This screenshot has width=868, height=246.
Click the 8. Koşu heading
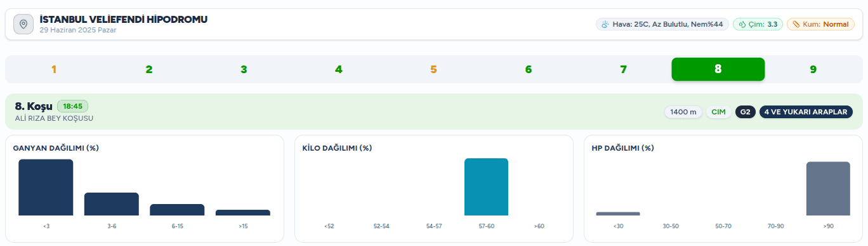(x=34, y=106)
